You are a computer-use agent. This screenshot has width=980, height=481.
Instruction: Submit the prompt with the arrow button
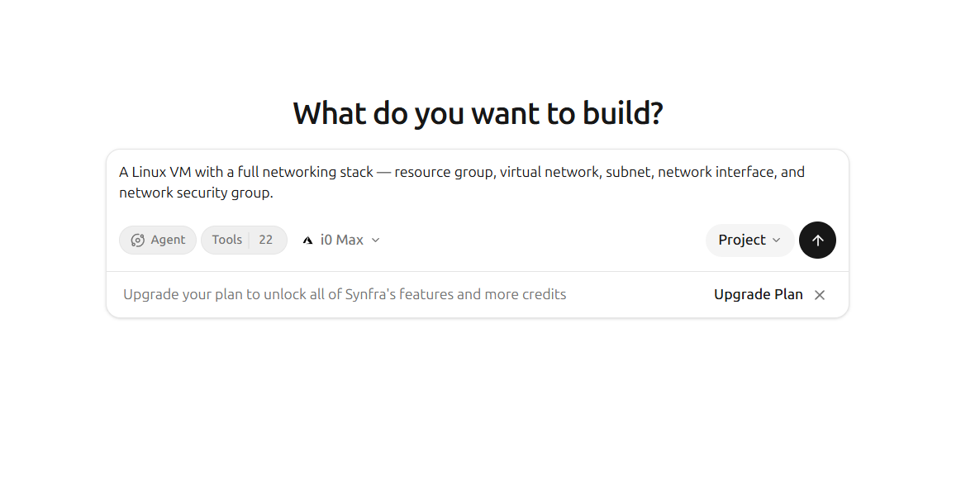[817, 240]
